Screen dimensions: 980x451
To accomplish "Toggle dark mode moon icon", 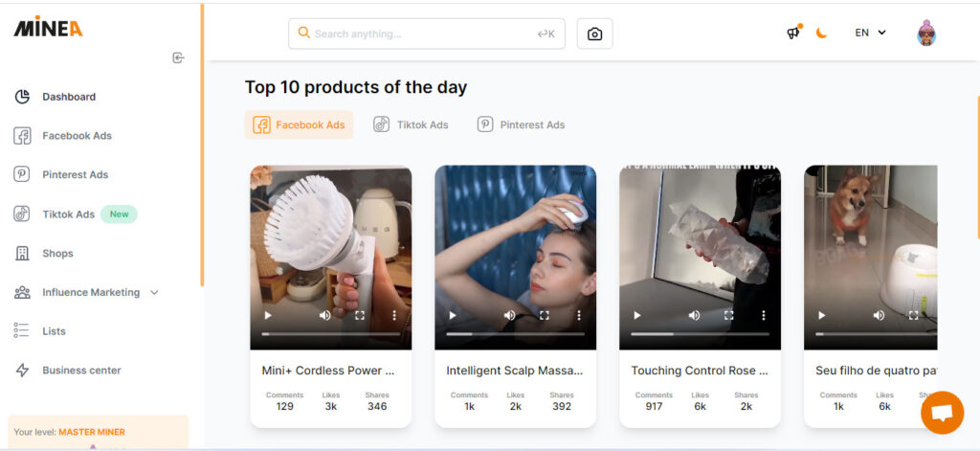I will [821, 34].
